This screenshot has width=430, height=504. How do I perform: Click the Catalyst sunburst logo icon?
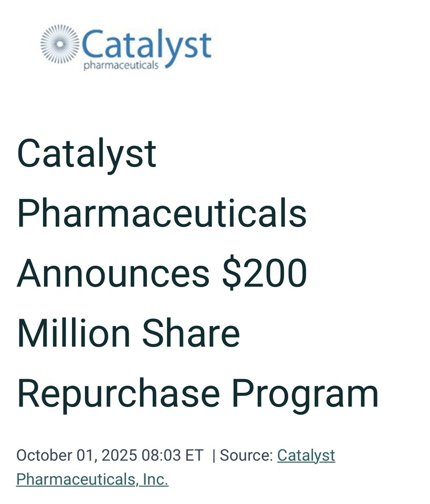tap(60, 44)
